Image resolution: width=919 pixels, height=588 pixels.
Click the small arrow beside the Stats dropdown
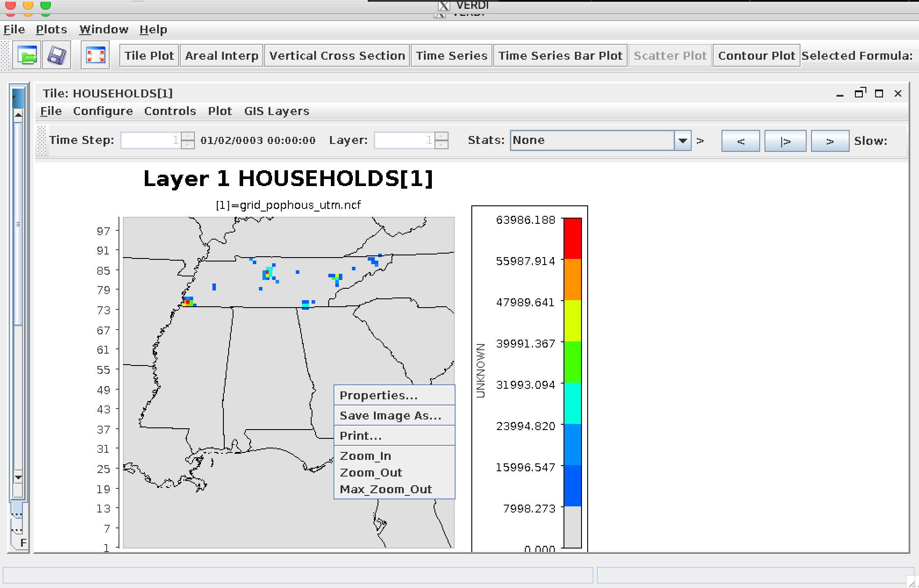point(700,141)
